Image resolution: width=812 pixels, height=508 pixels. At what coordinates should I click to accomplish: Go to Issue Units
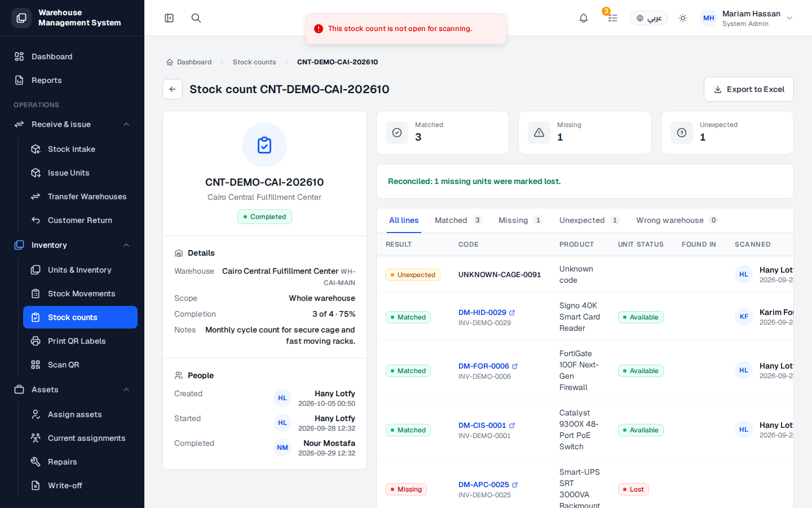click(x=80, y=173)
